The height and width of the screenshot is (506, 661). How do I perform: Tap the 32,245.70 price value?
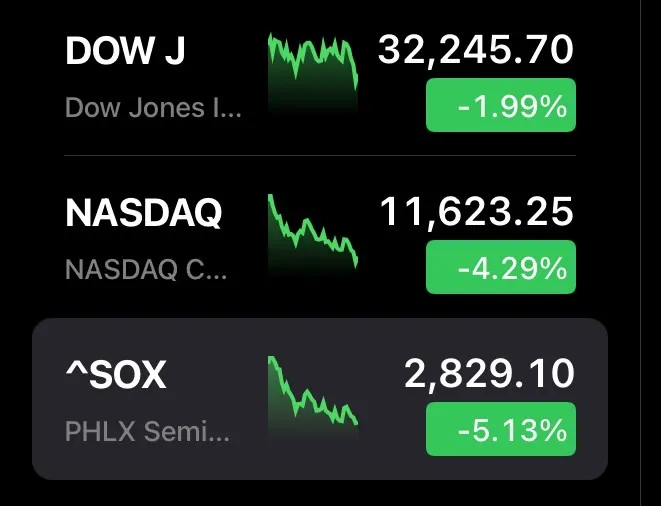pyautogui.click(x=476, y=49)
